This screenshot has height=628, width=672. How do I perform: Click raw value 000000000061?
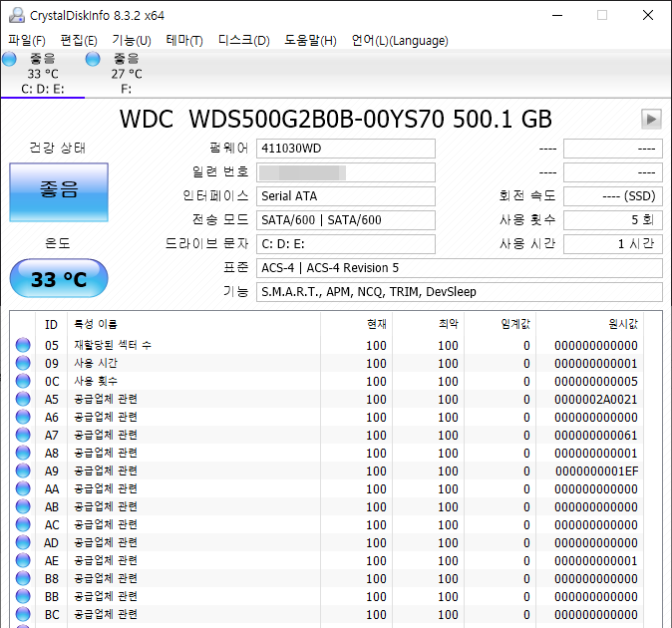[596, 436]
